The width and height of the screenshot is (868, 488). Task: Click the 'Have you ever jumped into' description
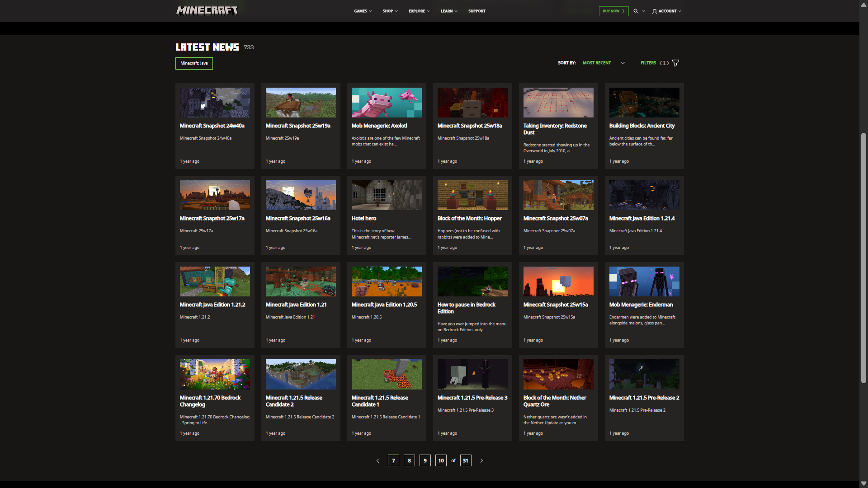tap(472, 327)
